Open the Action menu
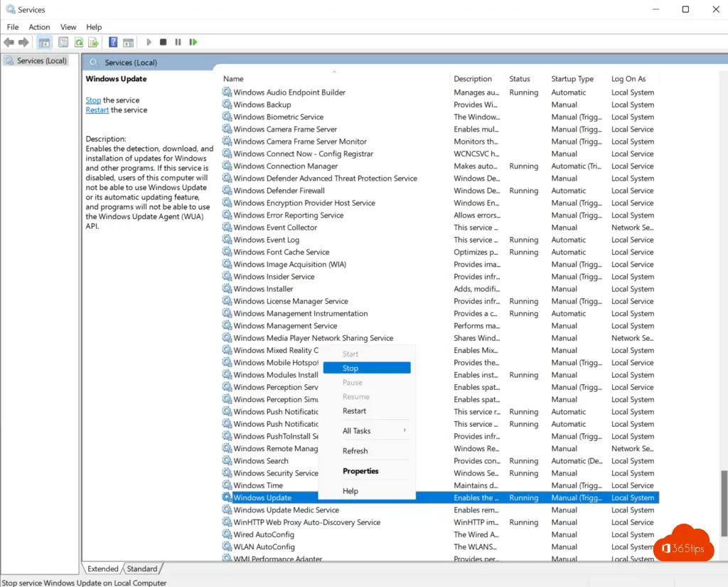This screenshot has height=587, width=728. [x=39, y=27]
